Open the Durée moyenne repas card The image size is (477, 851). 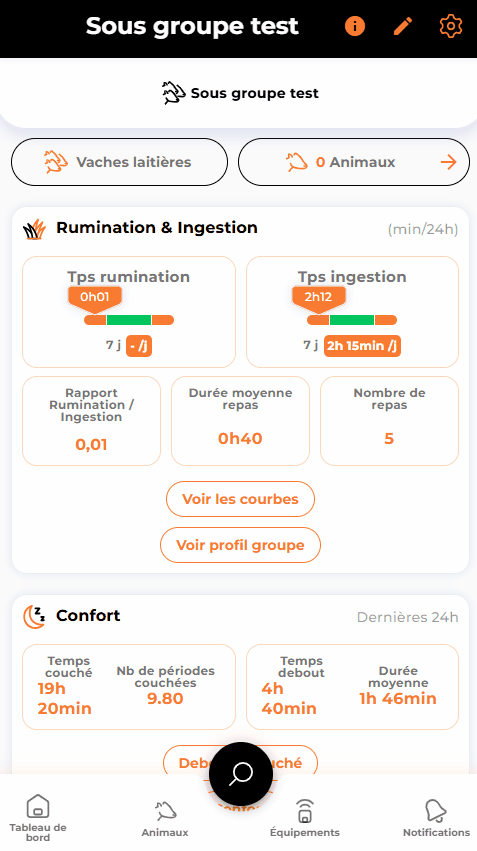coord(240,421)
